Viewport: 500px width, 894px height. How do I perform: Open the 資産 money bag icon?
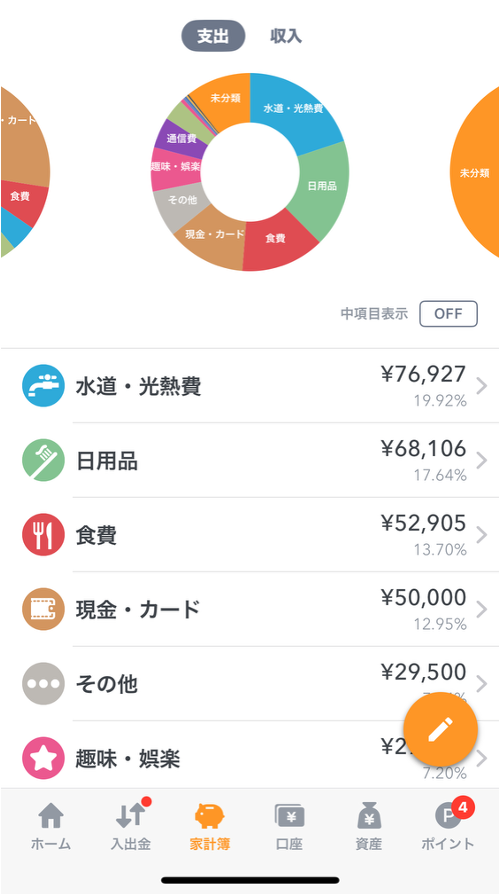pos(369,816)
